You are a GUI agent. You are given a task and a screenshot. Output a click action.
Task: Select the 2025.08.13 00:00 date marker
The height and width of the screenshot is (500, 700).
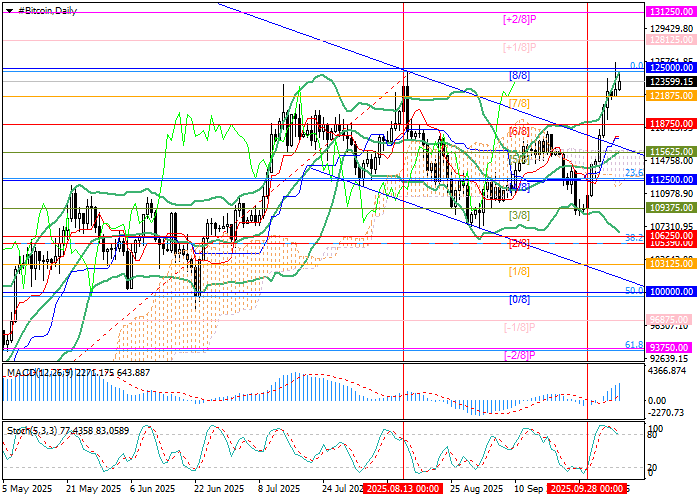tap(402, 489)
